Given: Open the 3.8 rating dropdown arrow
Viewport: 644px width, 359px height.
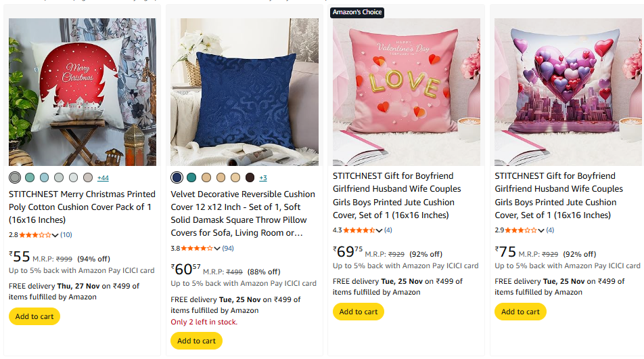Looking at the screenshot, I should (x=218, y=249).
